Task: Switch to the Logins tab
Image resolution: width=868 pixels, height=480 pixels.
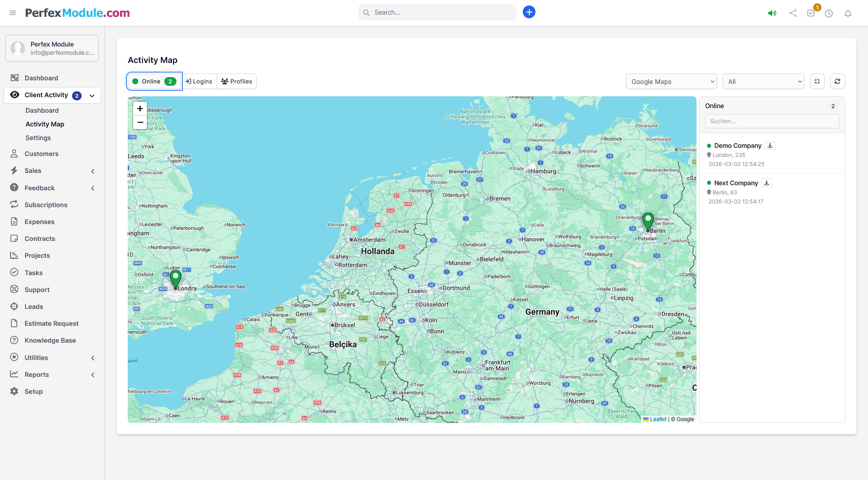Action: pos(199,81)
